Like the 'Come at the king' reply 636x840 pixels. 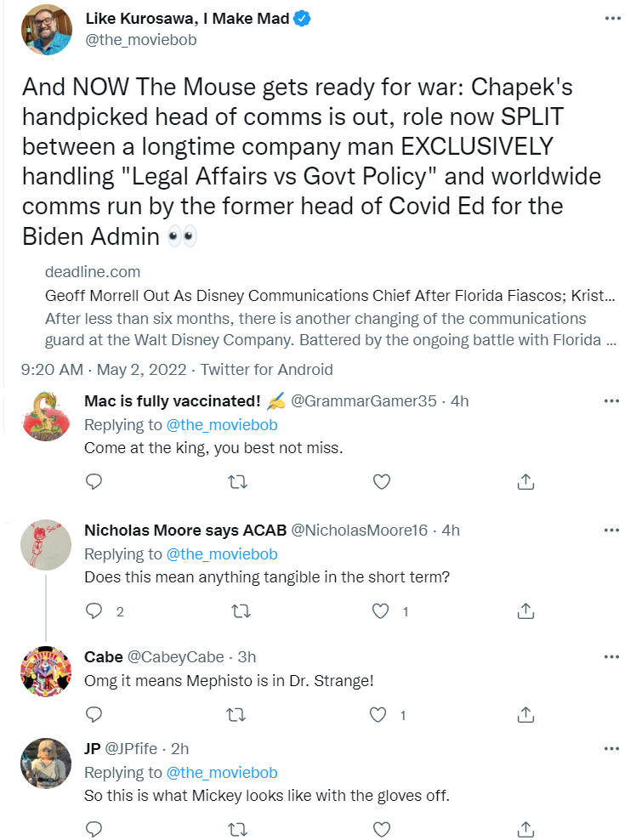coord(382,482)
